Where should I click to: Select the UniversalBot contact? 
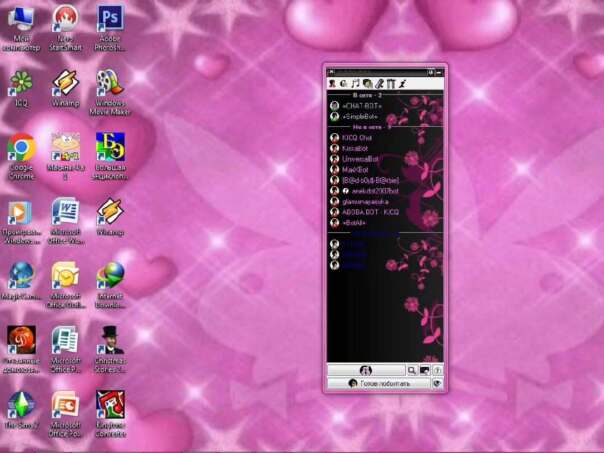click(360, 159)
